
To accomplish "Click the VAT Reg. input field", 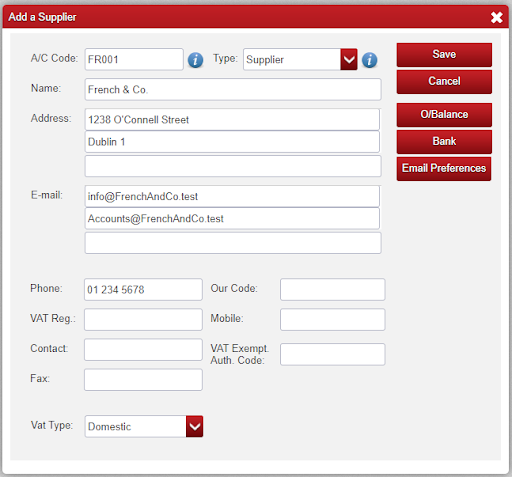I will pos(143,319).
